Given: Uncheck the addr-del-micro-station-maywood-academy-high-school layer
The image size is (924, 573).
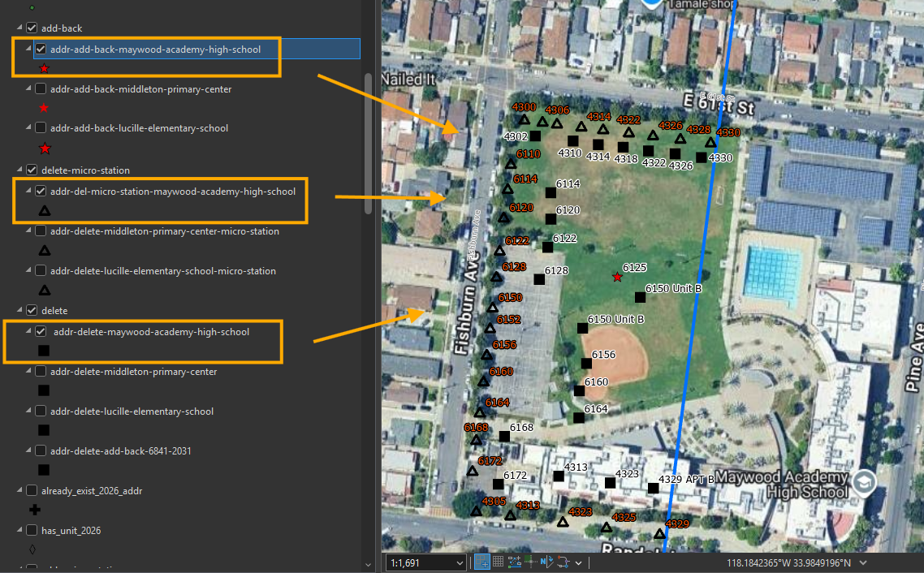Looking at the screenshot, I should (x=41, y=192).
